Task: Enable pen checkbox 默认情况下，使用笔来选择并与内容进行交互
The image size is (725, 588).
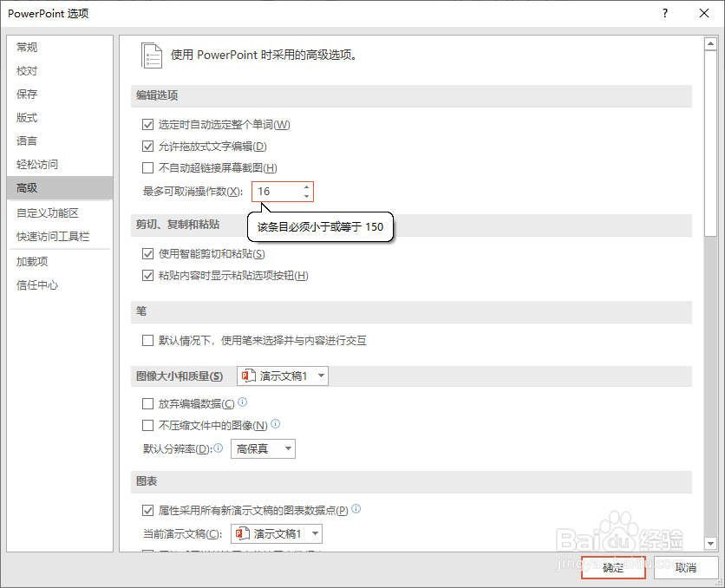Action: point(147,340)
